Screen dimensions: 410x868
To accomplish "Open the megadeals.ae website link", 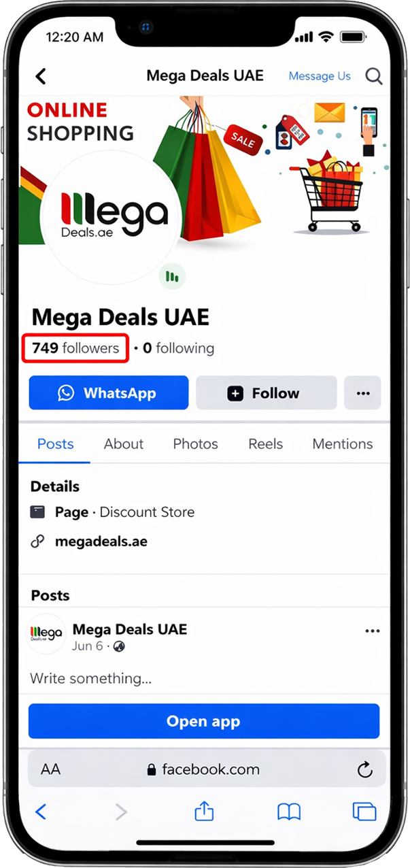I will click(x=101, y=542).
